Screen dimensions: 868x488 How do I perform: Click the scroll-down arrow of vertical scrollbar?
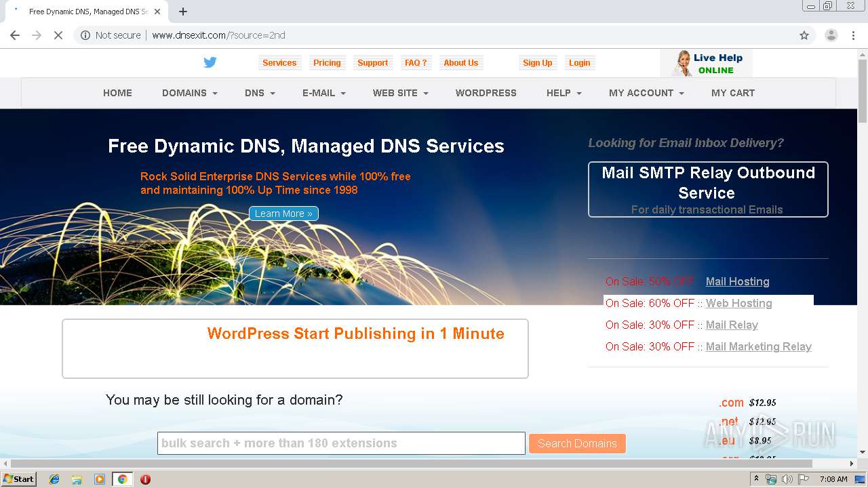(x=863, y=452)
